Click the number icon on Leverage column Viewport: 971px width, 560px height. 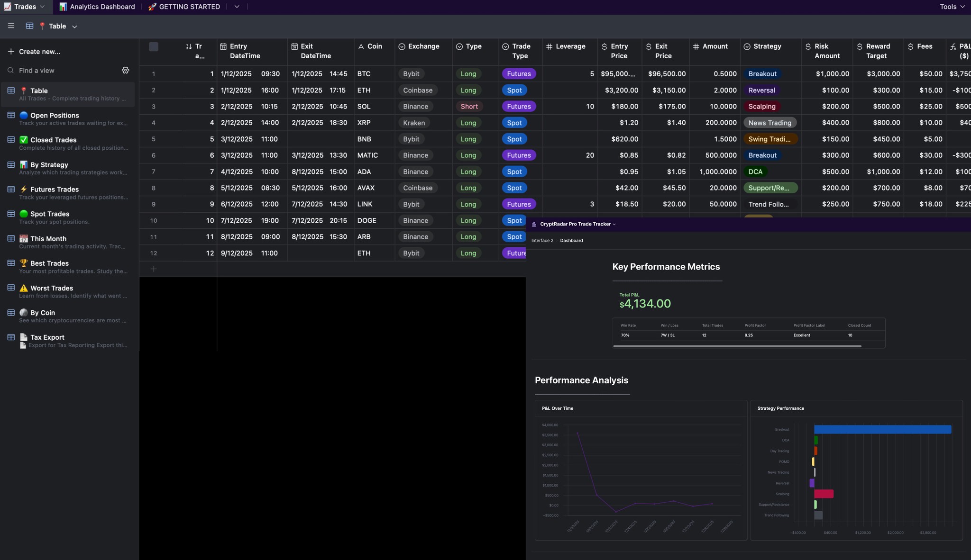point(550,46)
